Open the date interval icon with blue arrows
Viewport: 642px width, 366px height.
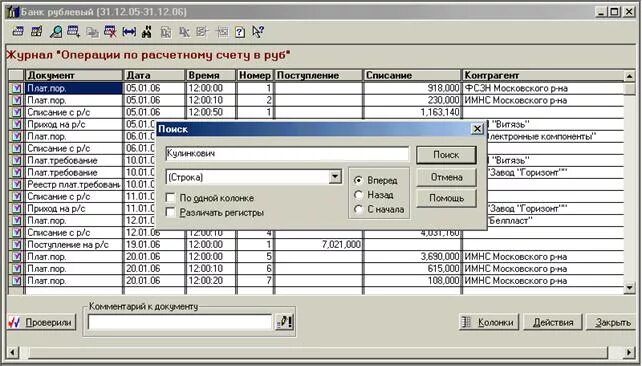click(x=129, y=32)
